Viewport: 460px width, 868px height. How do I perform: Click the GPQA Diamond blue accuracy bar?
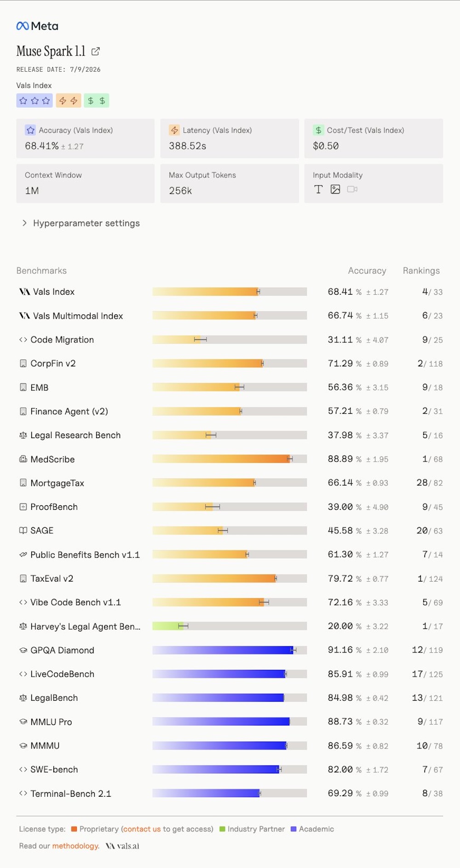pyautogui.click(x=230, y=650)
